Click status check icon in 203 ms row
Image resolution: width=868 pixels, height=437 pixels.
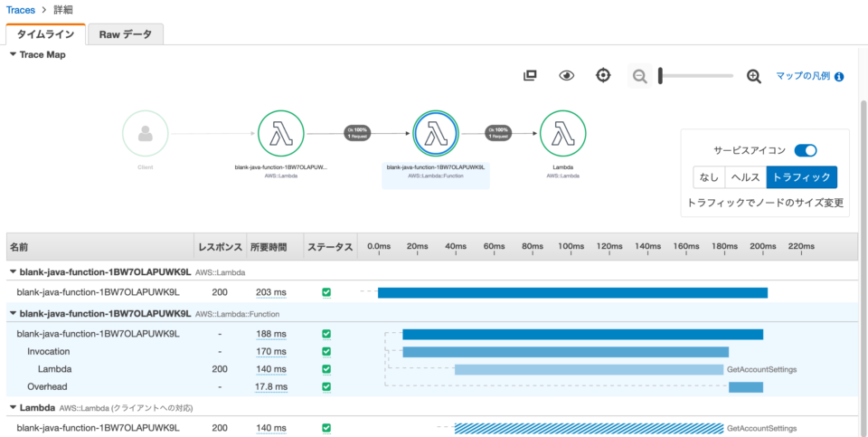point(326,292)
